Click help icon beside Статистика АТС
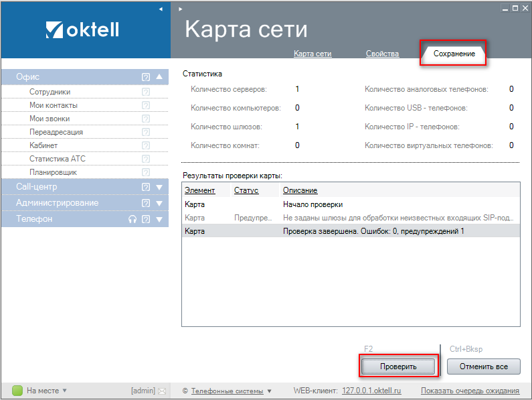The width and height of the screenshot is (532, 400). 146,159
